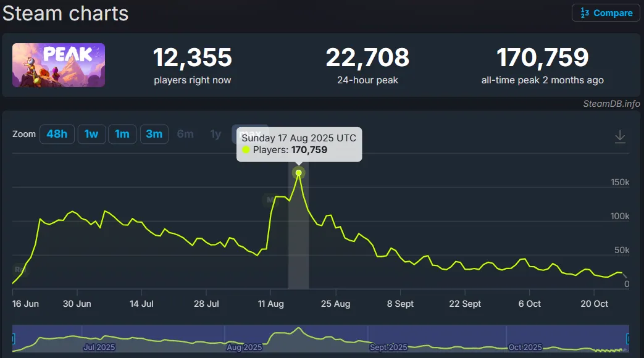The height and width of the screenshot is (358, 644).
Task: Click the Aug 2025 navigator label
Action: (x=244, y=348)
